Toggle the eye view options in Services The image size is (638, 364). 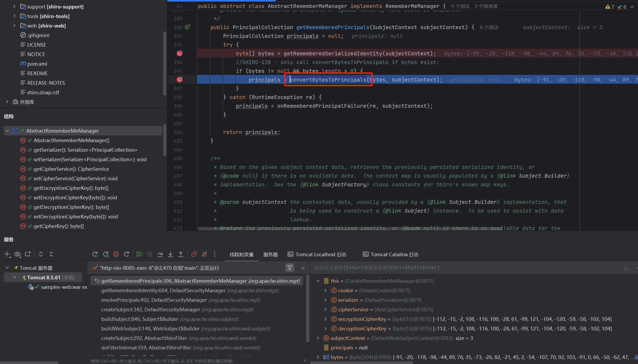tap(17, 254)
